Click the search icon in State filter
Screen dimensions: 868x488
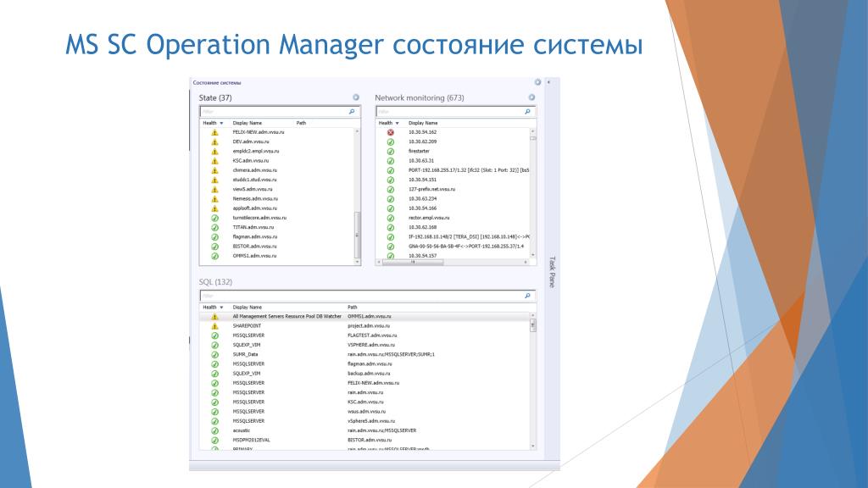pos(352,112)
